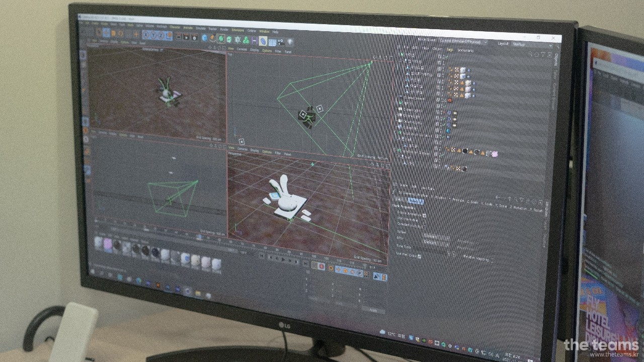Toggle the X-axis lock icon
The image size is (644, 362).
point(146,35)
